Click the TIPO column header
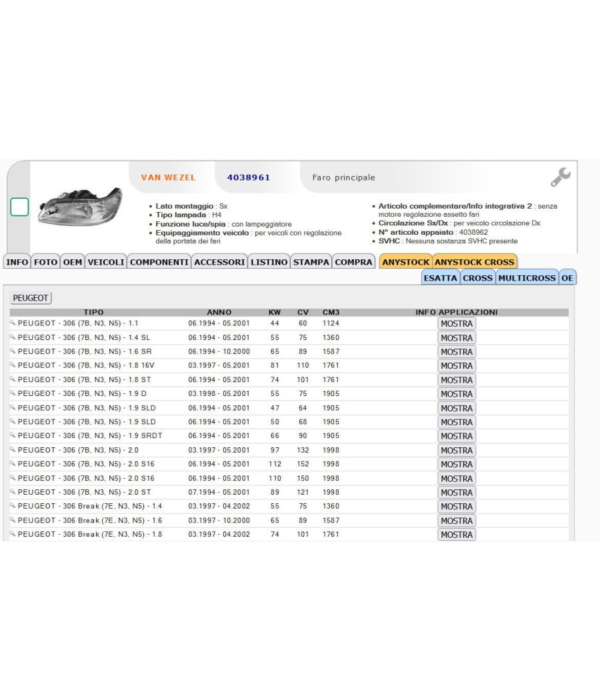This screenshot has width=600, height=700. click(93, 312)
